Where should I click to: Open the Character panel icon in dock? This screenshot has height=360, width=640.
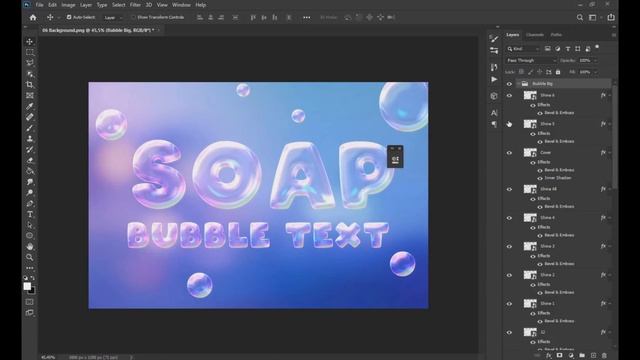pyautogui.click(x=494, y=113)
